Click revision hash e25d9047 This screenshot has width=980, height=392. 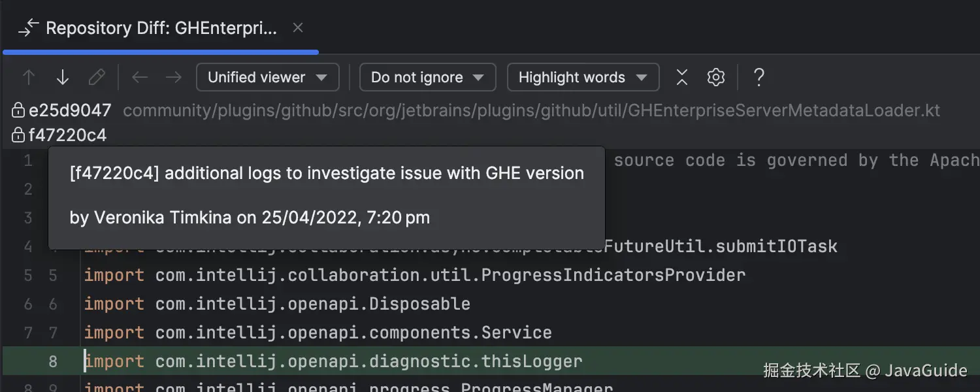click(70, 110)
